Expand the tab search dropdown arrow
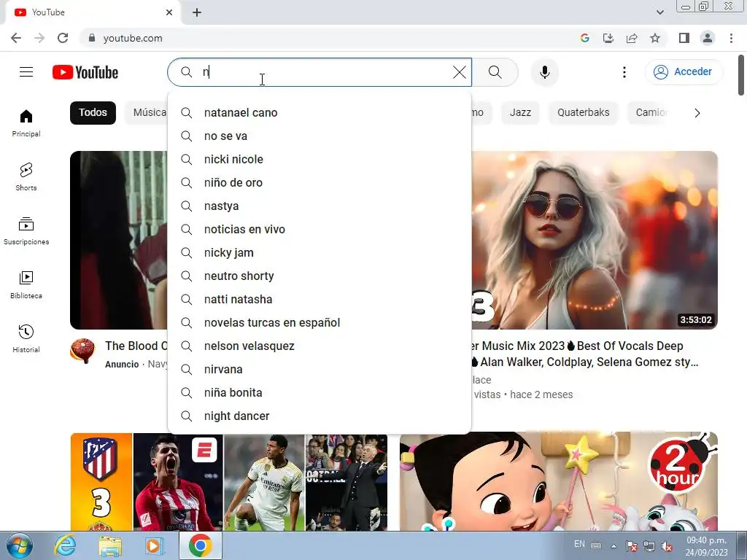Screen dimensions: 747x560 point(659,12)
